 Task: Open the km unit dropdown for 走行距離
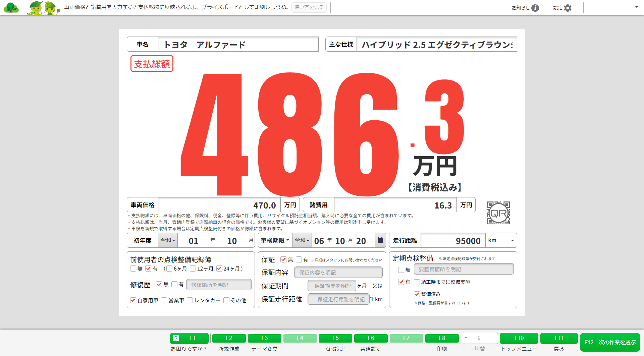(x=512, y=240)
